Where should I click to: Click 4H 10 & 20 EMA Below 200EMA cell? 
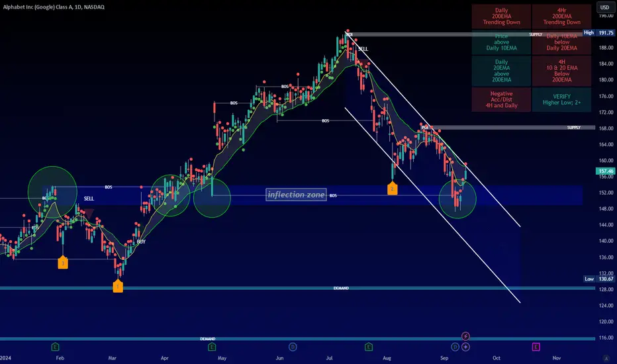coord(561,71)
